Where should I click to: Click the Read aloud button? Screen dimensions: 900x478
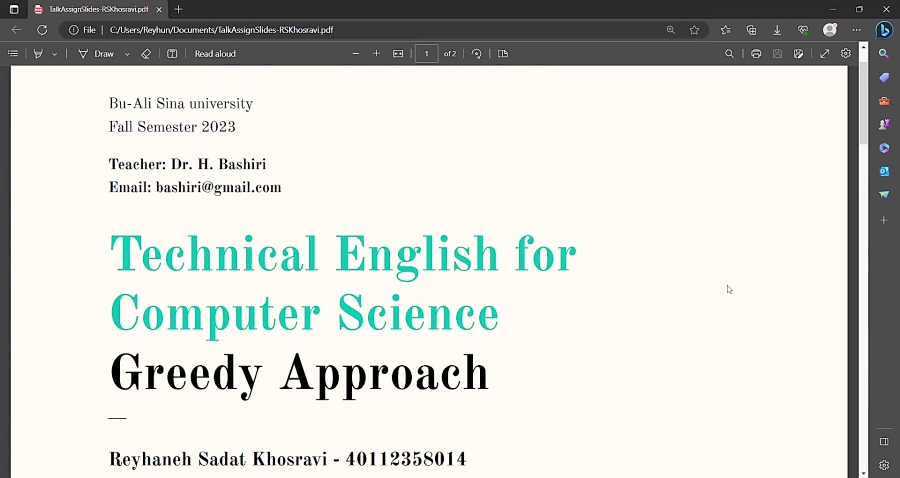pyautogui.click(x=215, y=54)
